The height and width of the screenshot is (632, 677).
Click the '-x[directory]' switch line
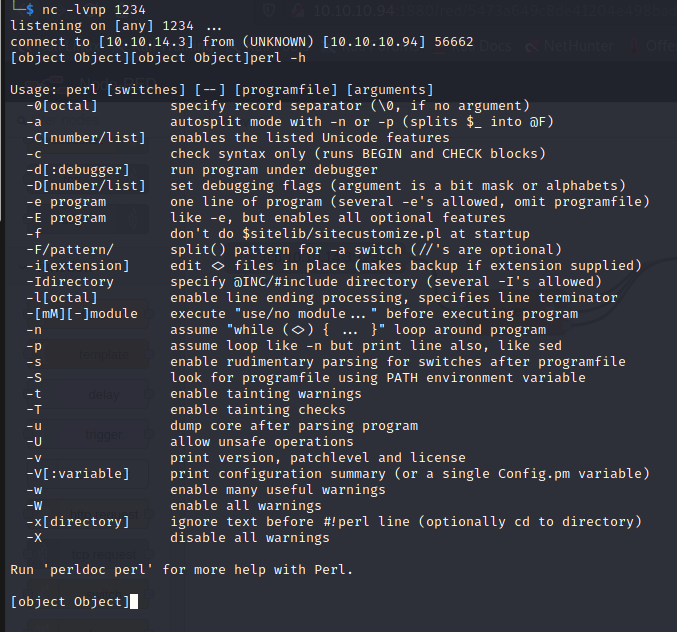click(78, 521)
